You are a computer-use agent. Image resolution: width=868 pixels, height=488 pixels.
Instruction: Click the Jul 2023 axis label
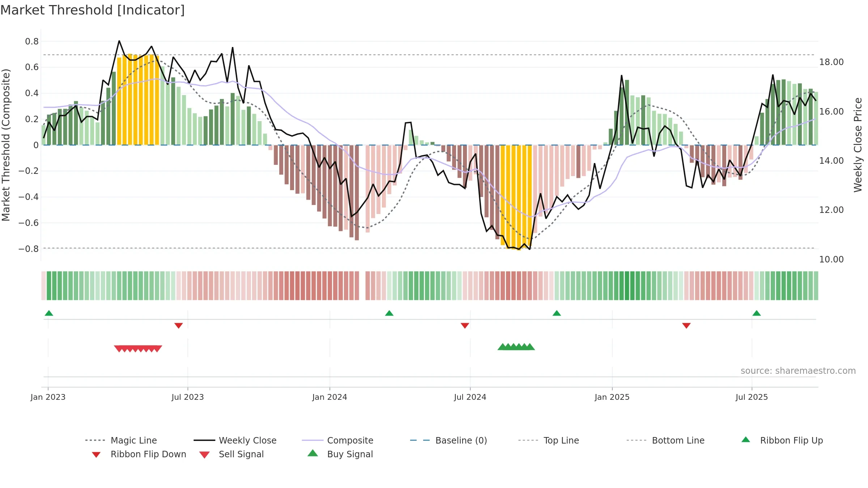click(x=188, y=397)
